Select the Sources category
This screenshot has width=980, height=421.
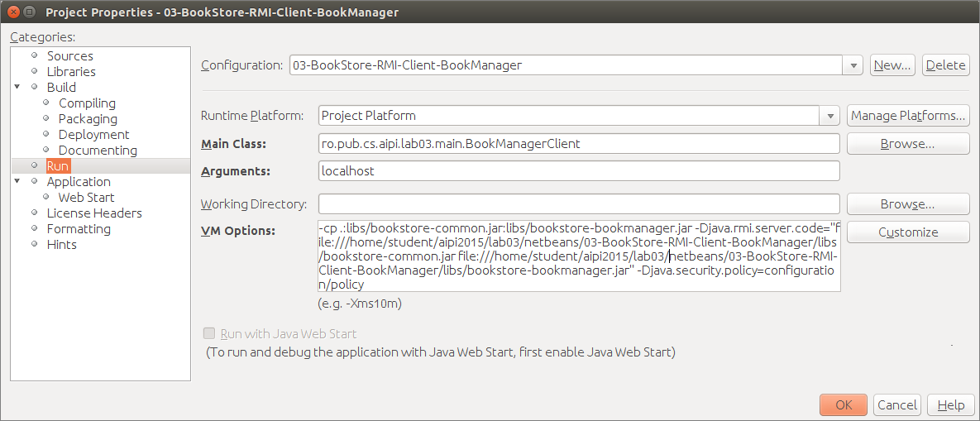(70, 55)
